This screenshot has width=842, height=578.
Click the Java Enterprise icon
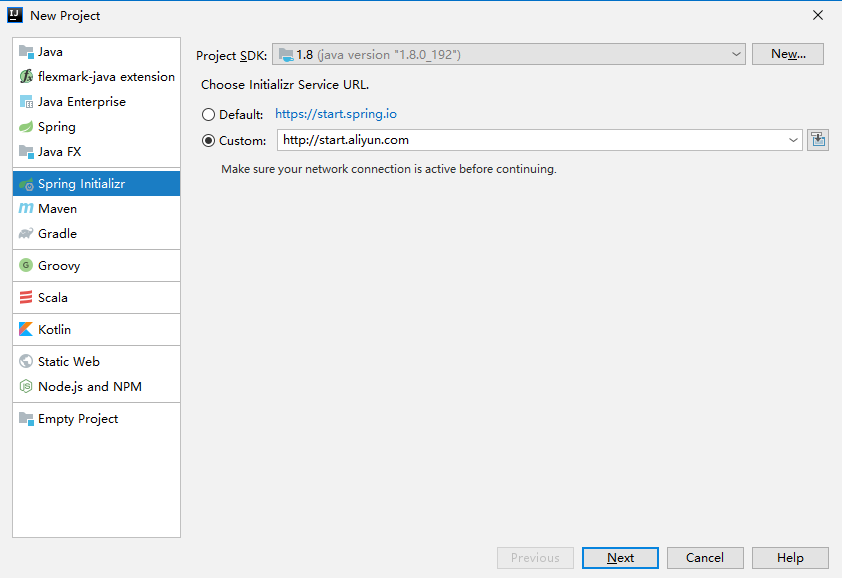pyautogui.click(x=26, y=102)
